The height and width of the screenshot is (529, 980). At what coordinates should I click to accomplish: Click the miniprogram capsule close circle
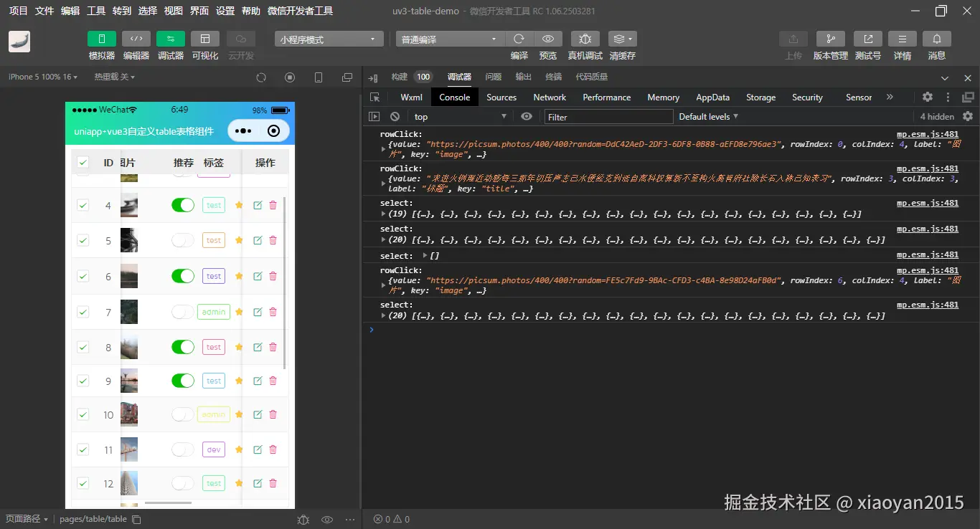pos(273,130)
